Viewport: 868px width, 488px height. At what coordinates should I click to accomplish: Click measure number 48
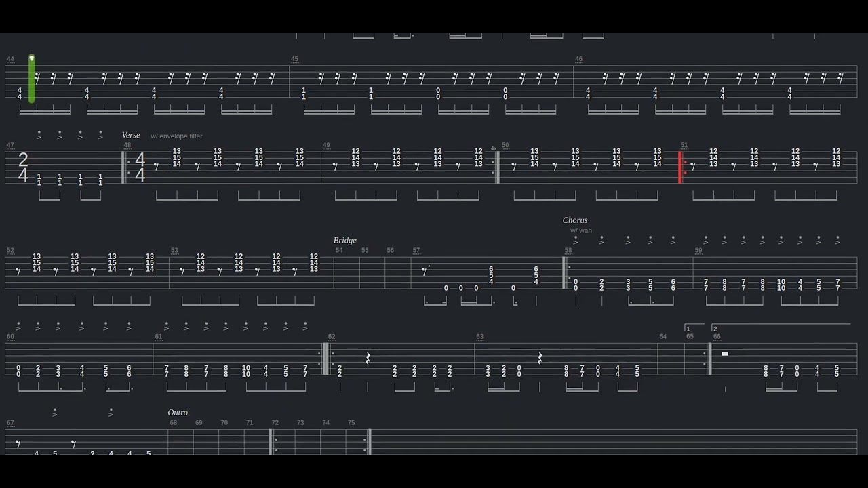pyautogui.click(x=127, y=145)
